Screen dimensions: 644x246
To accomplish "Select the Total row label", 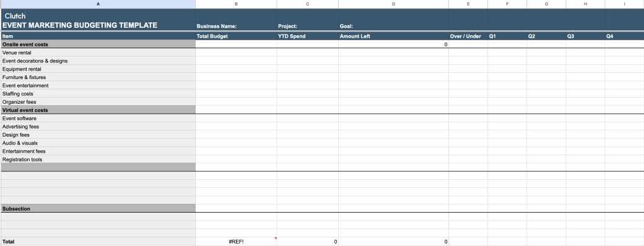I will (x=98, y=242).
